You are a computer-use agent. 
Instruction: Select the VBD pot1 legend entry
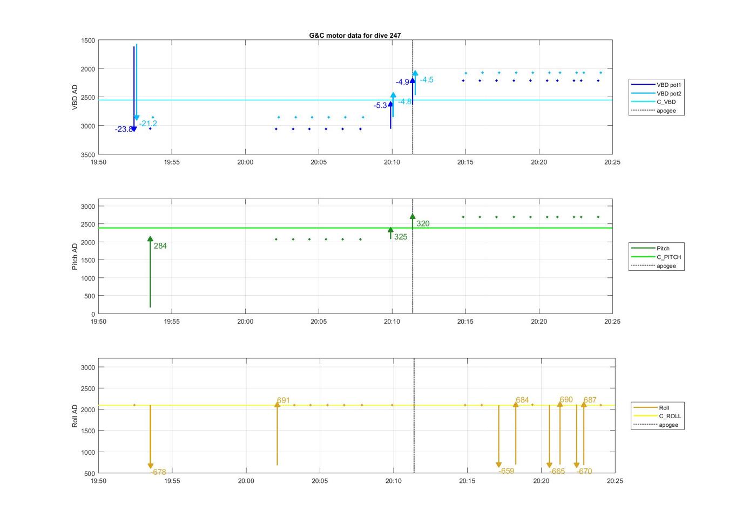click(657, 85)
